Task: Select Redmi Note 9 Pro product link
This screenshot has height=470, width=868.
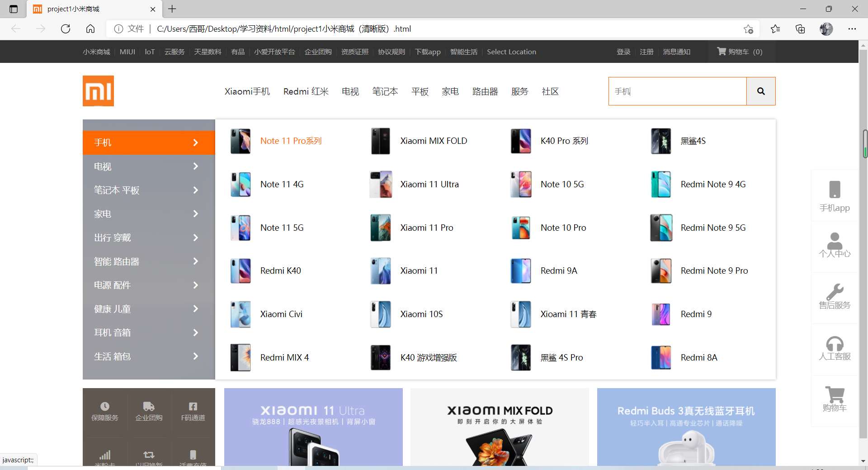Action: (714, 271)
